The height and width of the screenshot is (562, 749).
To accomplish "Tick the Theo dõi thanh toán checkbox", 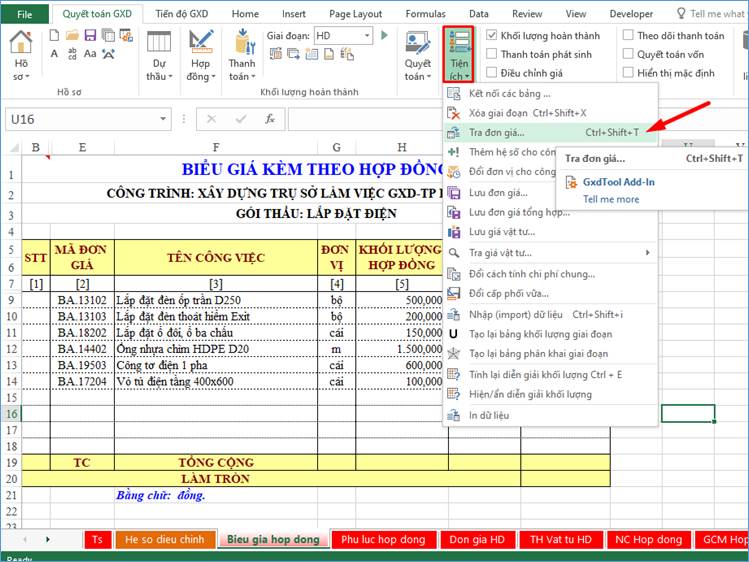I will [x=628, y=35].
